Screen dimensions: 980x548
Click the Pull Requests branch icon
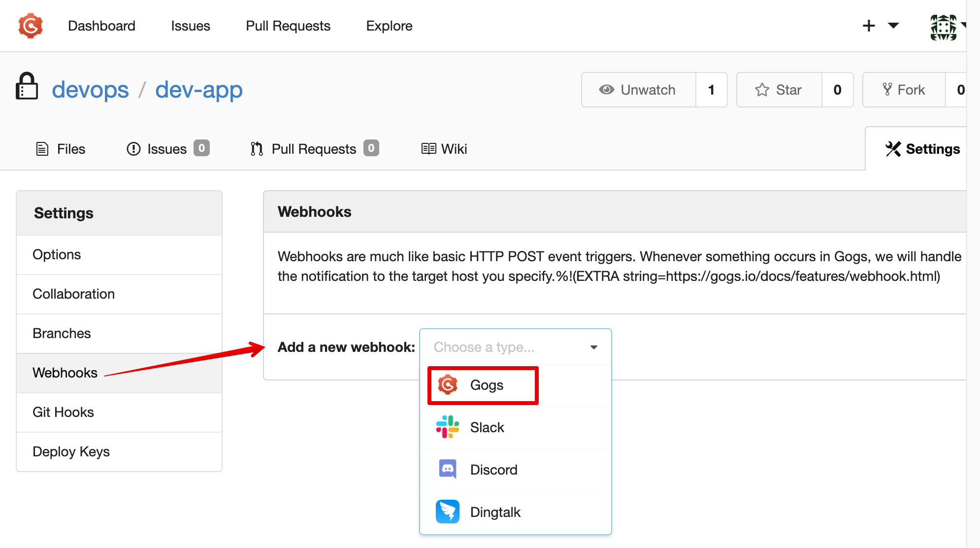click(x=257, y=149)
